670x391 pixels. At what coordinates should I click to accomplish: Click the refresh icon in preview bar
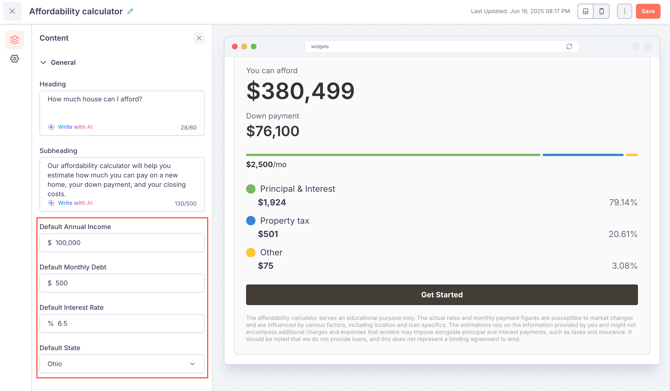pyautogui.click(x=569, y=47)
